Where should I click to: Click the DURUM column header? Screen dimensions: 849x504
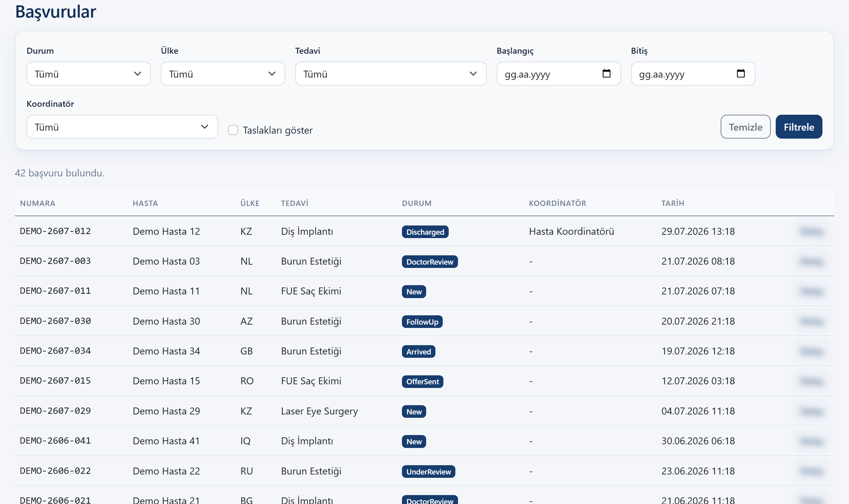point(417,203)
